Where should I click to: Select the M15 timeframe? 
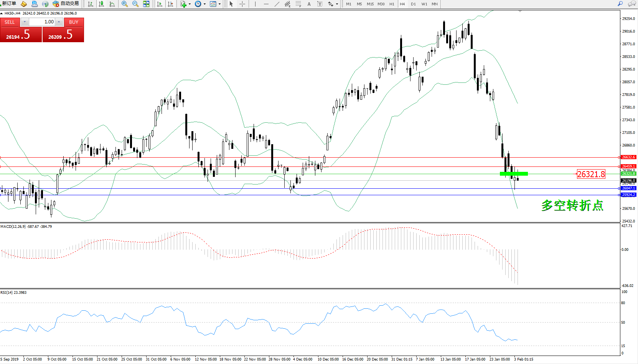coord(370,4)
